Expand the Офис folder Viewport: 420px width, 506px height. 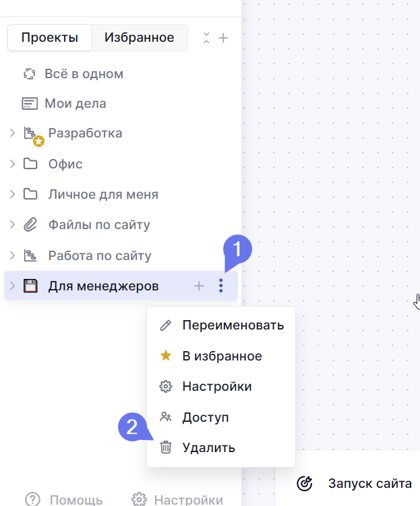[12, 164]
